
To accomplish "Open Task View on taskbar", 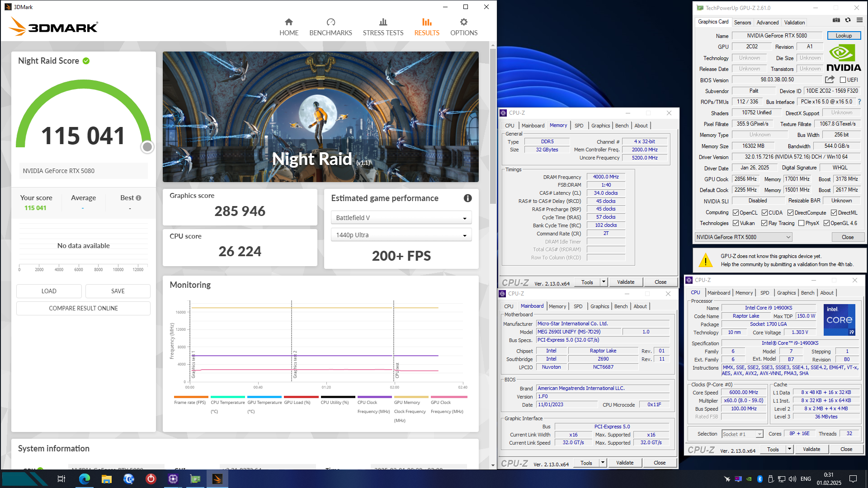I will point(61,479).
